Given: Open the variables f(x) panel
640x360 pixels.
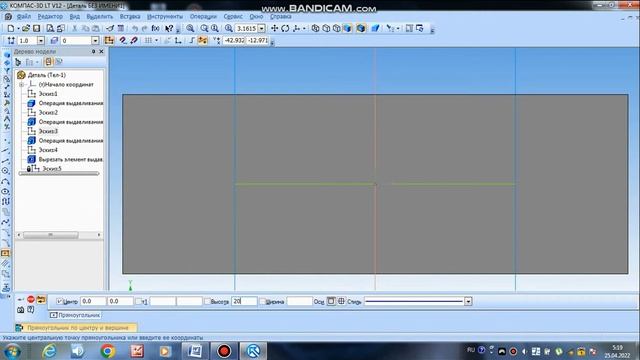Looking at the screenshot, I should tap(156, 28).
